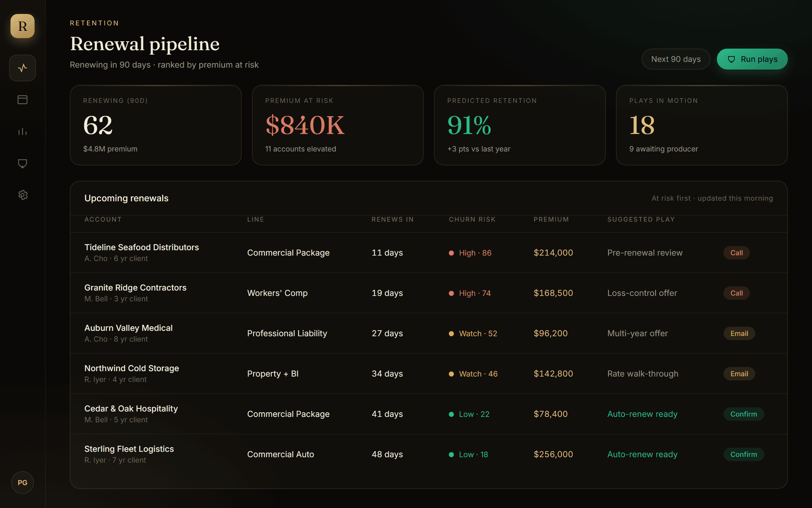Click the $256,000 premium value
The image size is (812, 508).
coord(553,454)
